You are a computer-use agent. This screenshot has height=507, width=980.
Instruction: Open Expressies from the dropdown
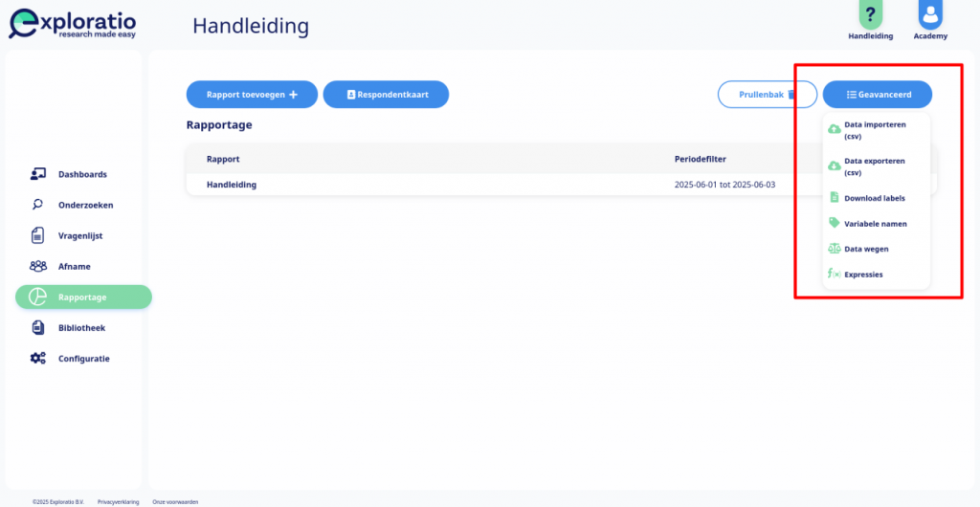point(877,275)
